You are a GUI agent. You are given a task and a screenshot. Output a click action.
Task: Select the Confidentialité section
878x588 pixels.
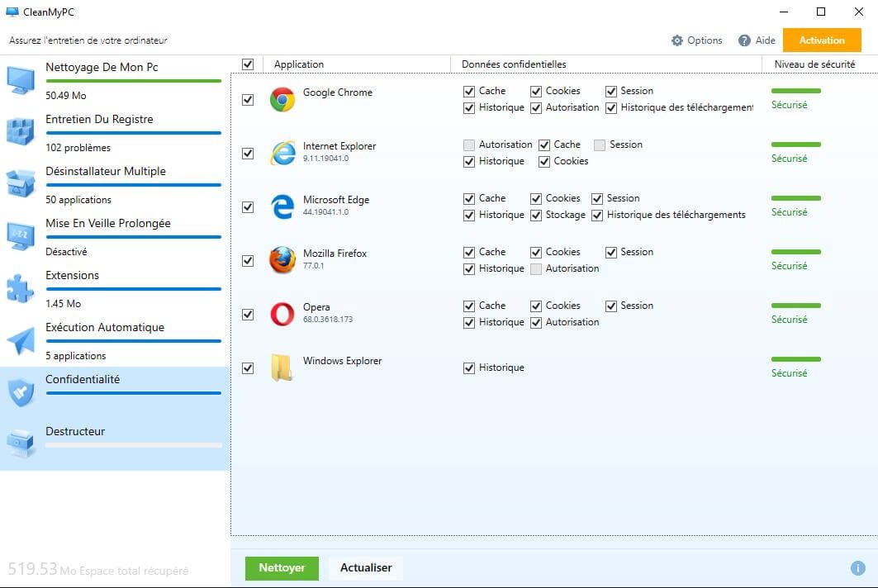[x=115, y=393]
